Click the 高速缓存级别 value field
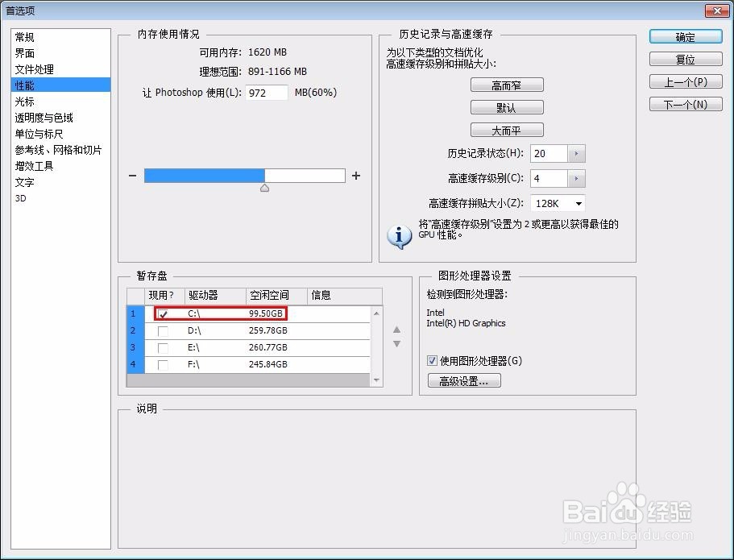This screenshot has height=560, width=734. [x=549, y=178]
